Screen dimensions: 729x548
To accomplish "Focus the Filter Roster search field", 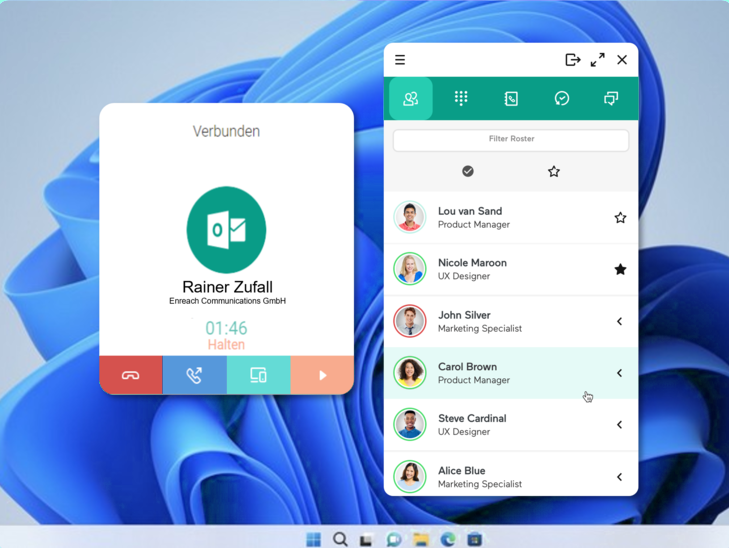I will click(511, 139).
